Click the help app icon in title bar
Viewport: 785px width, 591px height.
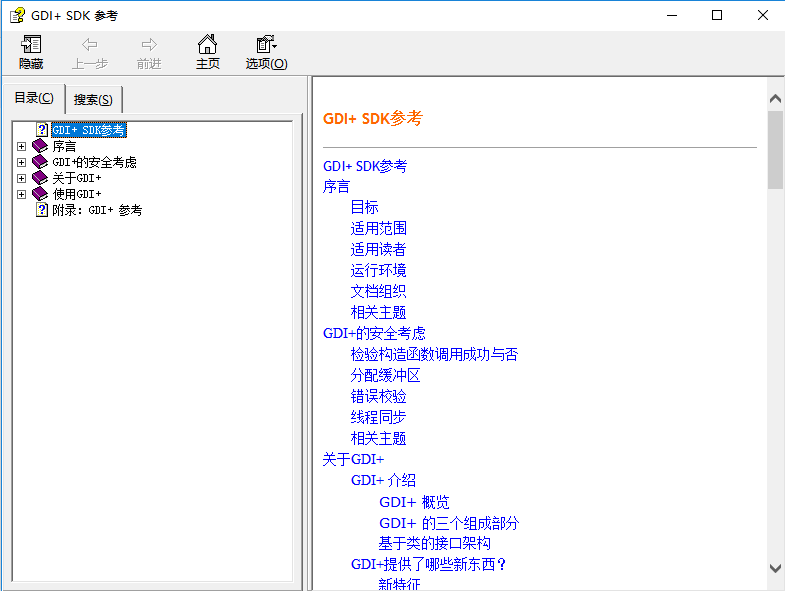point(17,16)
